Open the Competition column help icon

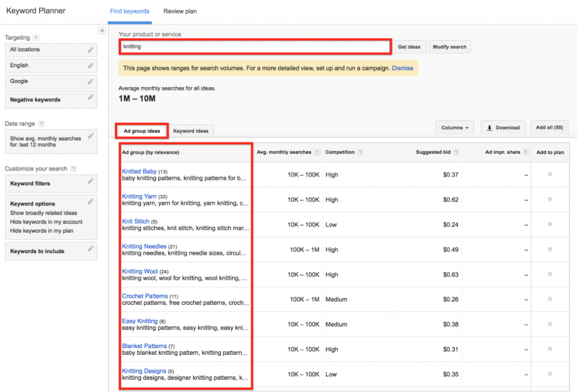coord(360,152)
